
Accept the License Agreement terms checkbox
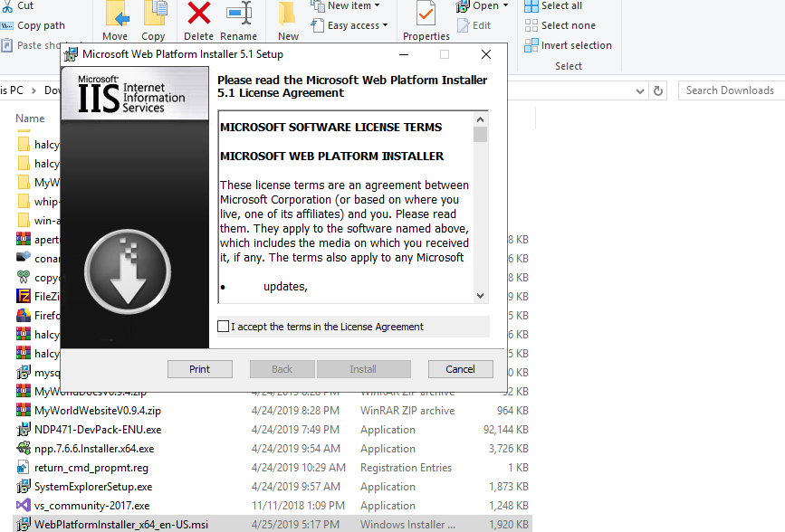pyautogui.click(x=224, y=327)
